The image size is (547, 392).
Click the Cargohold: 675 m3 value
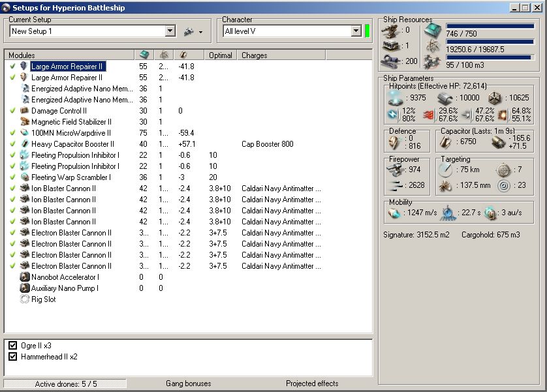click(490, 235)
